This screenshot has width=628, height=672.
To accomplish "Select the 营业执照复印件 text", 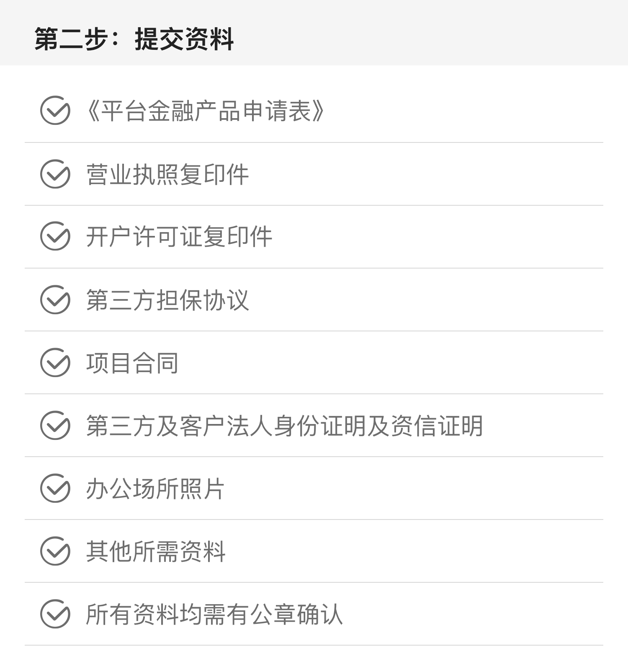I will pyautogui.click(x=167, y=174).
